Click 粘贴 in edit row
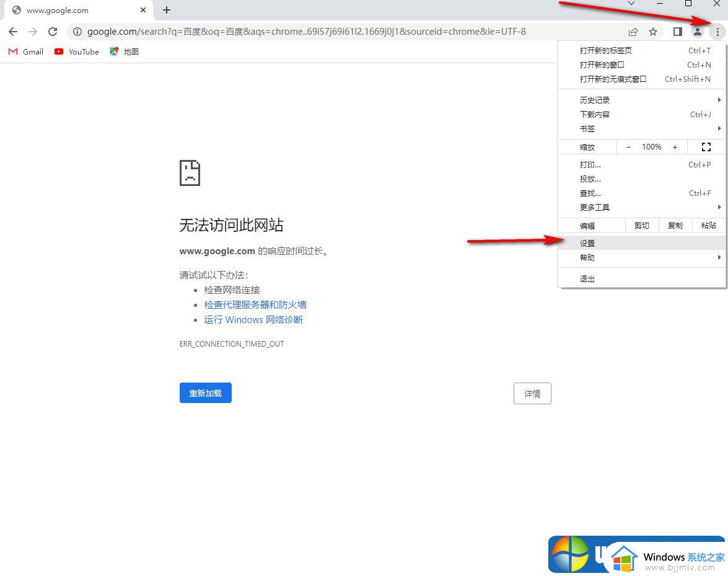Screen dimensions: 728x576 pyautogui.click(x=709, y=225)
